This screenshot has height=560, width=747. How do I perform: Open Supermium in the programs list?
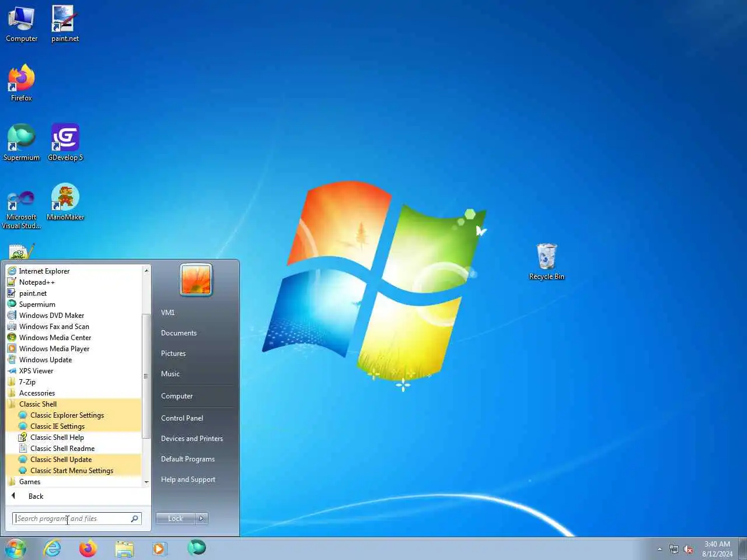pyautogui.click(x=74, y=304)
